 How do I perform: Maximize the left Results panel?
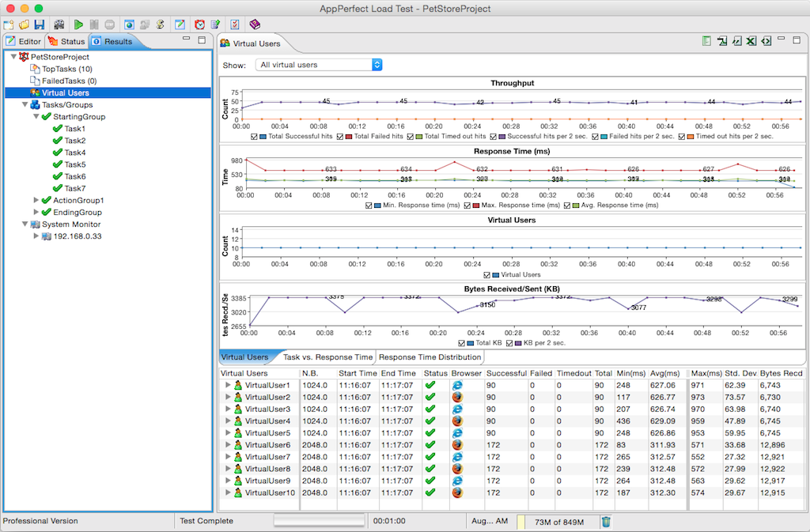pos(202,40)
